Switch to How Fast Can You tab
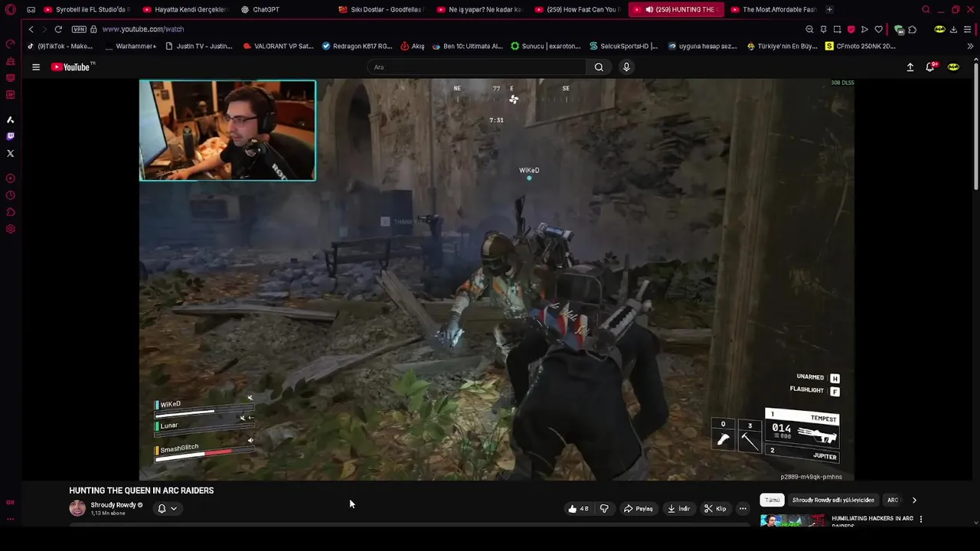This screenshot has width=980, height=551. coord(577,10)
